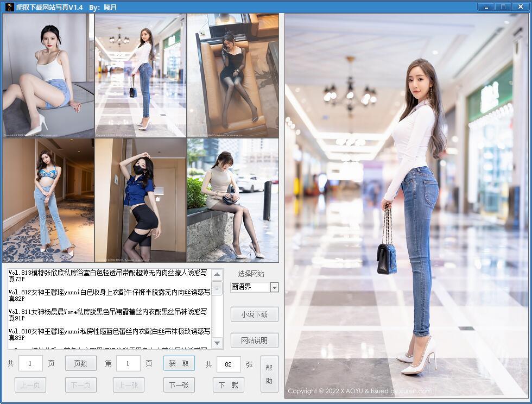
Task: Go to next page with 下一页
Action: (x=80, y=385)
